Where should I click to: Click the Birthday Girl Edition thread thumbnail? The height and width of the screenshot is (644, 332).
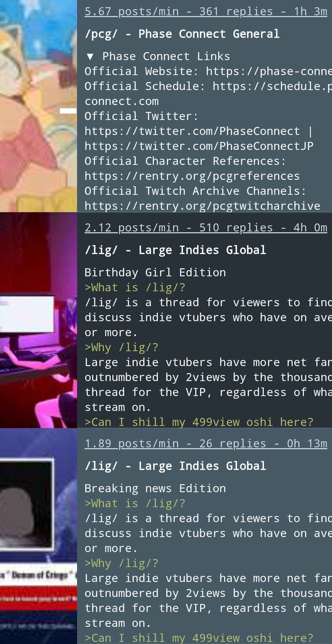[39, 320]
